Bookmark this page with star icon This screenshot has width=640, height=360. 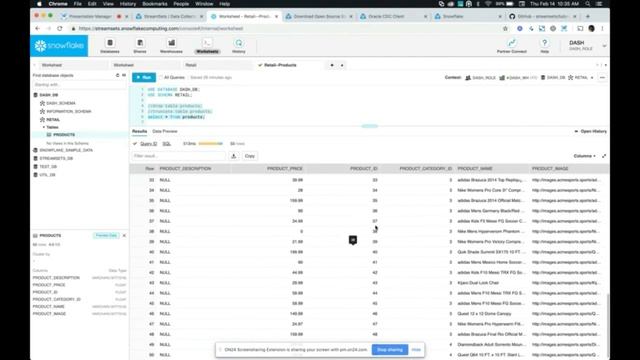tap(505, 29)
